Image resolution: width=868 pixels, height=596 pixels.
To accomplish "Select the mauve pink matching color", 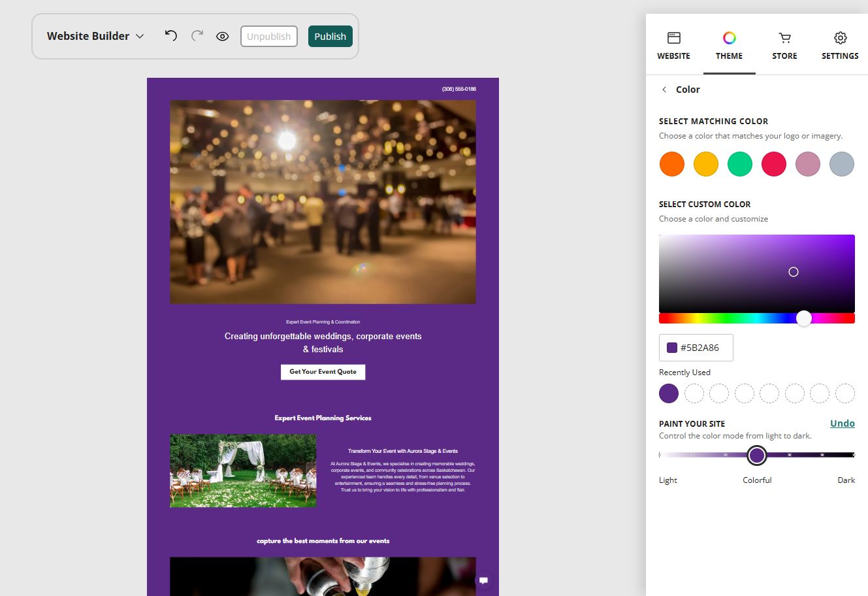I will click(x=808, y=164).
